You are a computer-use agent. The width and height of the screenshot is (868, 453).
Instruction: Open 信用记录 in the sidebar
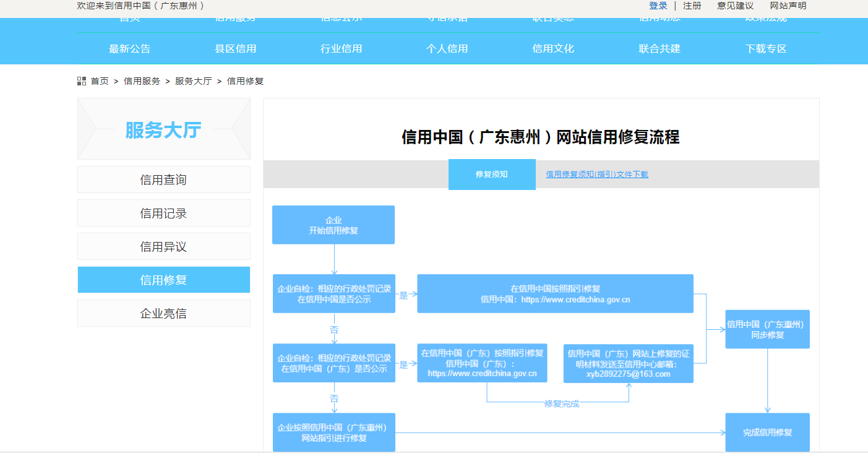coord(164,213)
